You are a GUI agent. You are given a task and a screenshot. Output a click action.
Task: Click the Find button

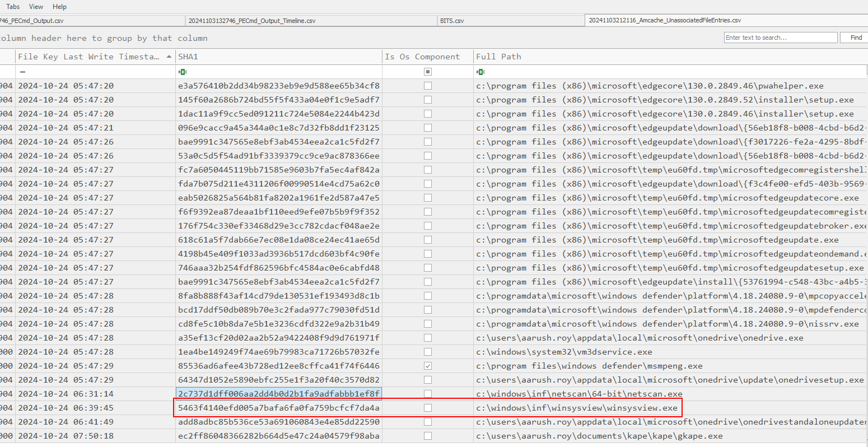tap(856, 38)
